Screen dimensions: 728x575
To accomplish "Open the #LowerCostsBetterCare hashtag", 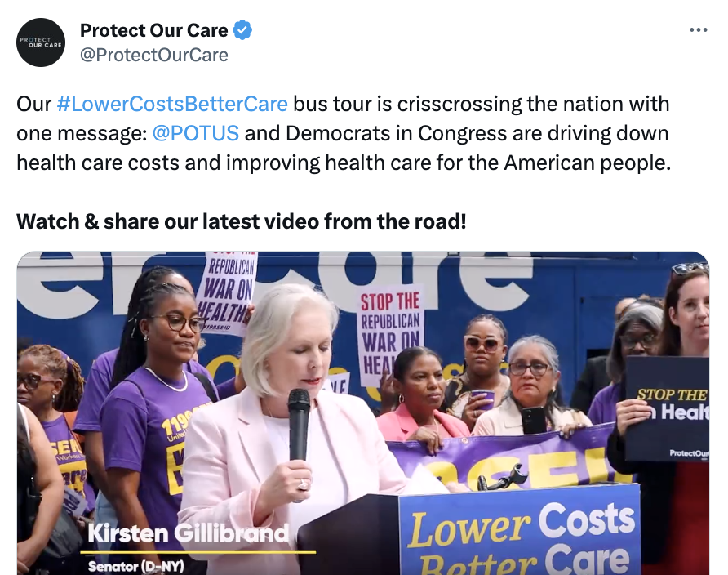I will [x=172, y=104].
